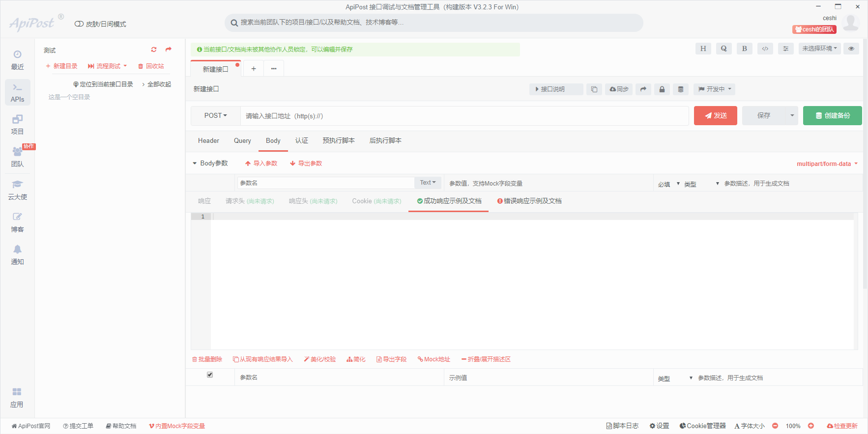
Task: Increase font size with the plus icon
Action: tap(811, 426)
